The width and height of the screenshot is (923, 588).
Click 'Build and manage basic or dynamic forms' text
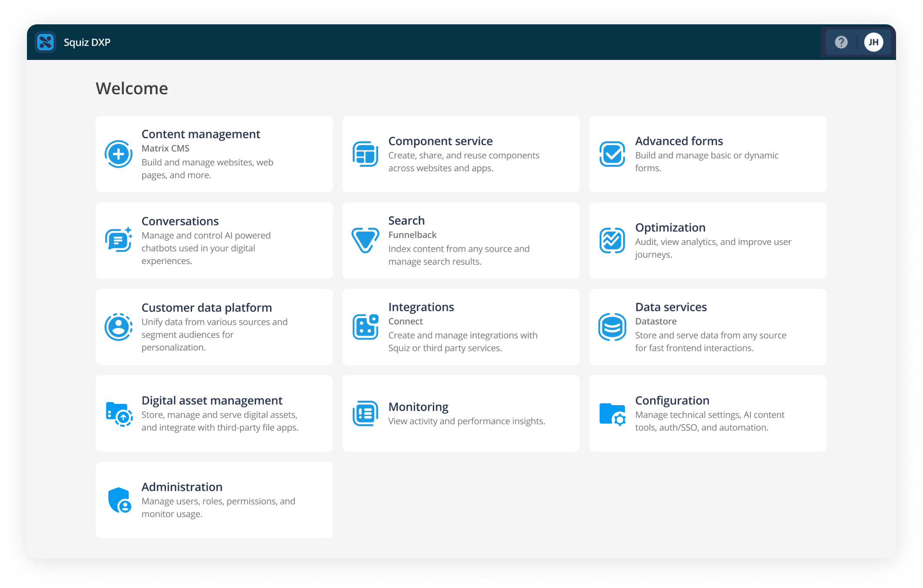[x=707, y=162]
